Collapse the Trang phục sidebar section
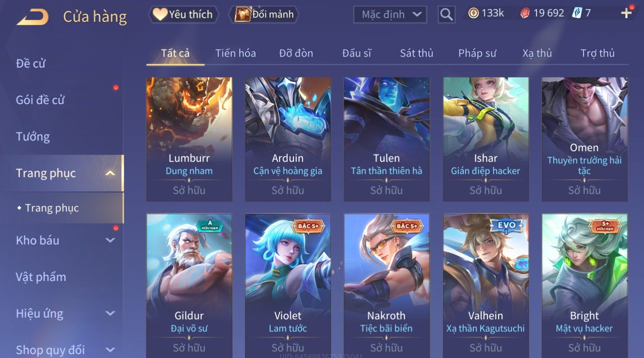This screenshot has height=358, width=644. click(x=110, y=173)
